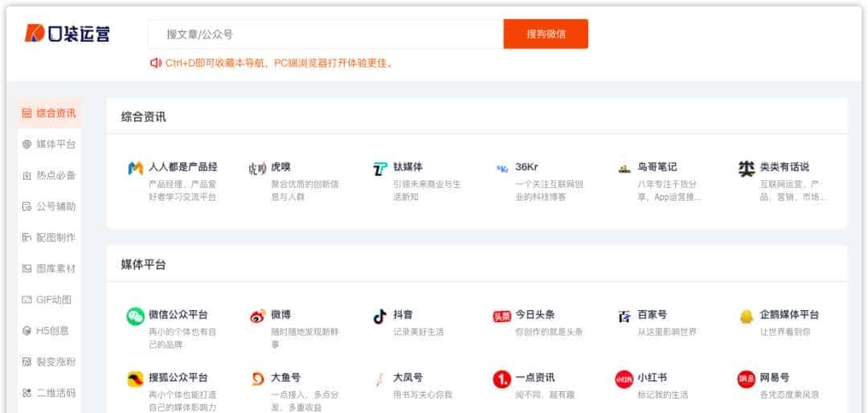Screen dimensions: 868x413
Task: Open the 虎嗅 site icon
Action: click(257, 168)
